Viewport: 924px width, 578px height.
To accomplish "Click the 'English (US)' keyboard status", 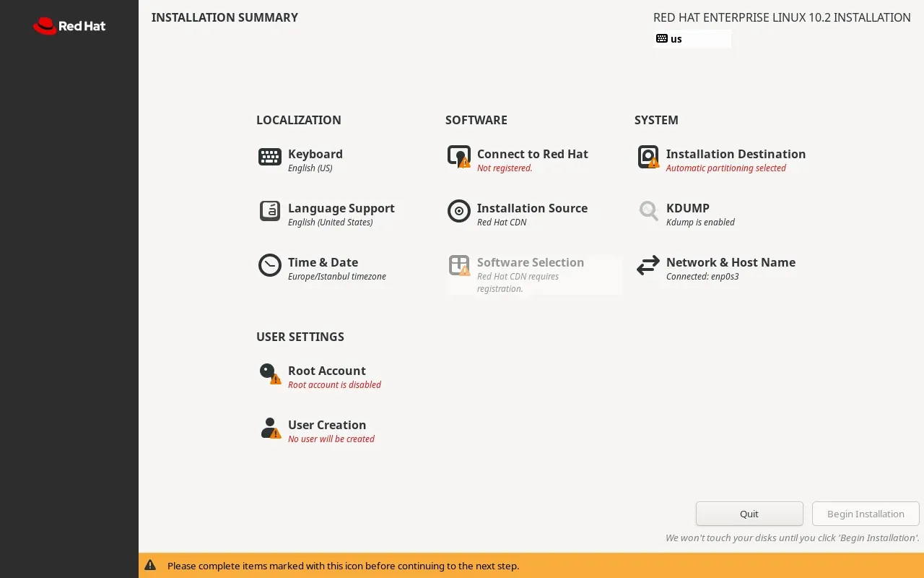I will click(310, 168).
